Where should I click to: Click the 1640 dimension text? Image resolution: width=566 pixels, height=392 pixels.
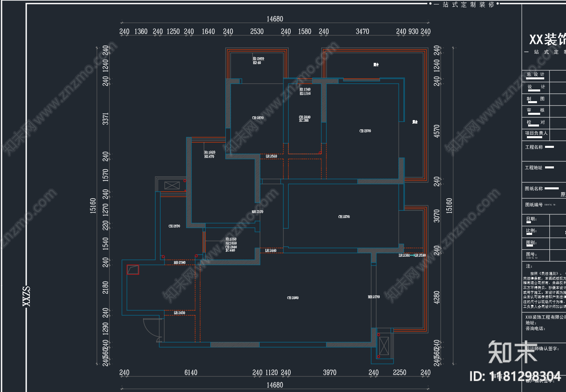(208, 31)
